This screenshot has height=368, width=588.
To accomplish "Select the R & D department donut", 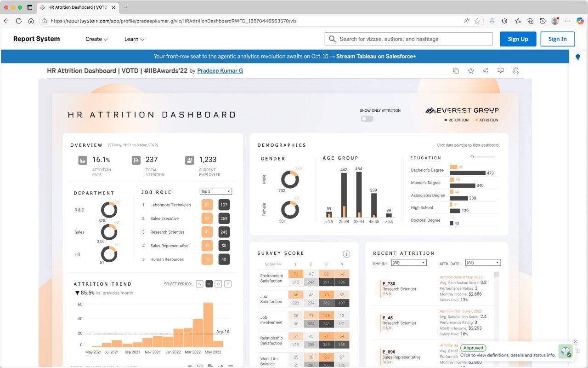I will [x=109, y=210].
